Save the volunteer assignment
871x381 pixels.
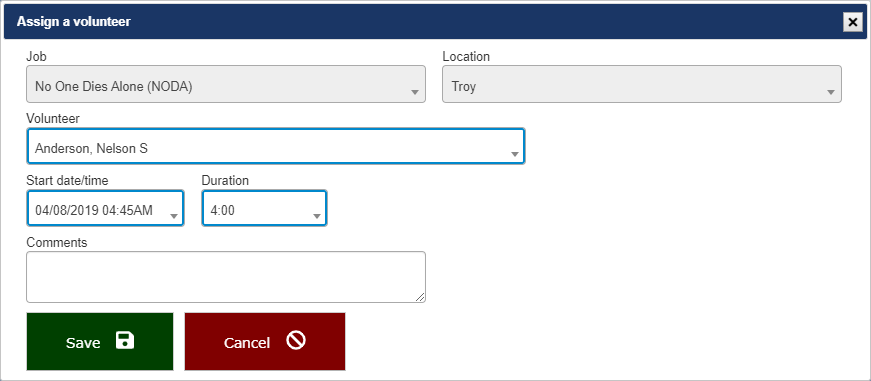(x=100, y=342)
